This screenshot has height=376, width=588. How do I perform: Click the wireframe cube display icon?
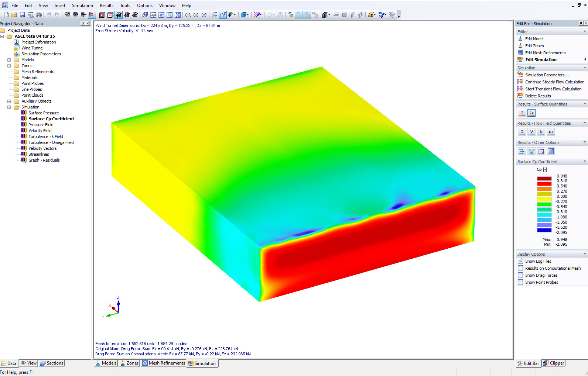click(214, 15)
